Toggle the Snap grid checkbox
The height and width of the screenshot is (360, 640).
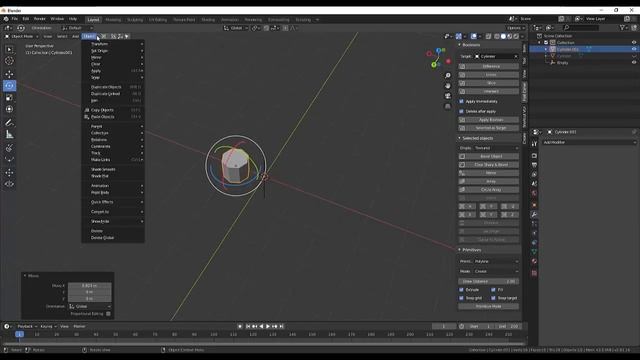462,298
